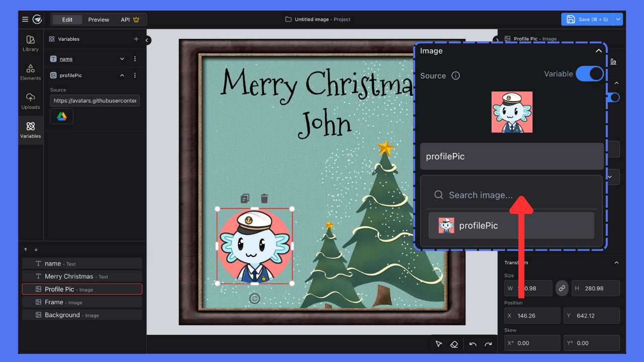Add a new variable with the plus button
The height and width of the screenshot is (362, 644).
click(136, 39)
